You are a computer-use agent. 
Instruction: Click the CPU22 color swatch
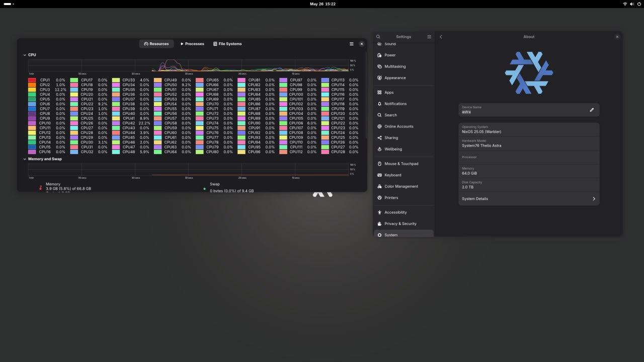74,104
